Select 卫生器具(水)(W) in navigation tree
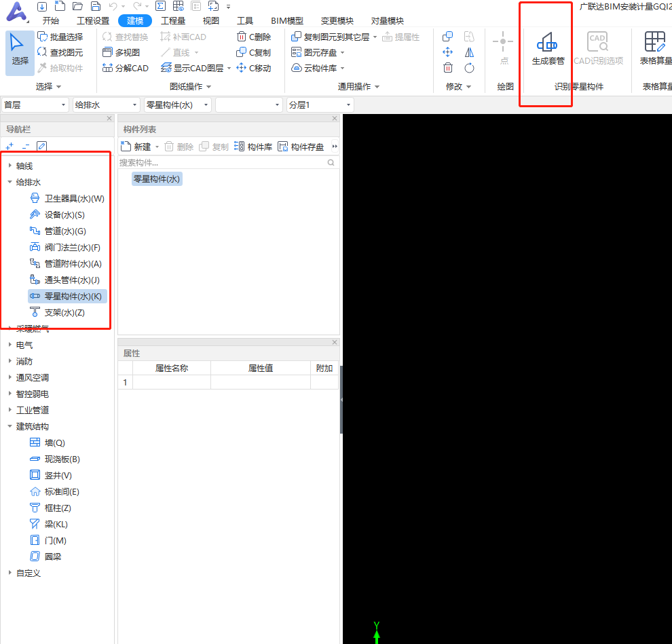The width and height of the screenshot is (672, 644). pos(67,198)
